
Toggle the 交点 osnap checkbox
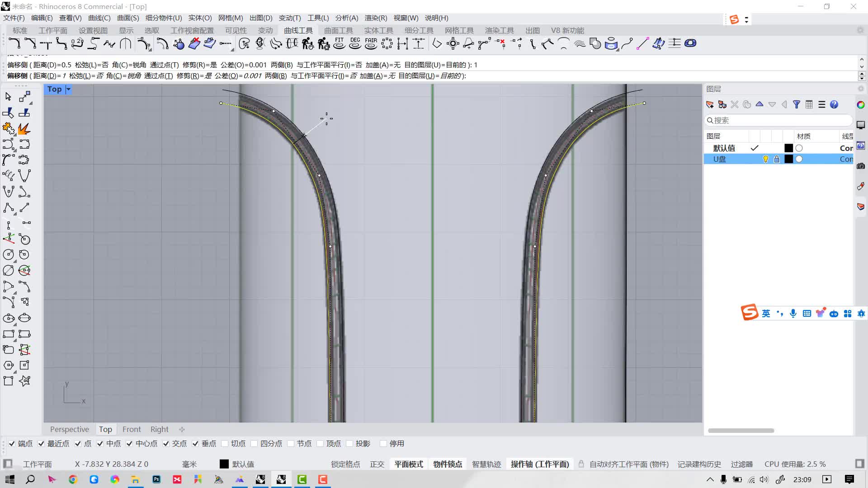click(166, 444)
